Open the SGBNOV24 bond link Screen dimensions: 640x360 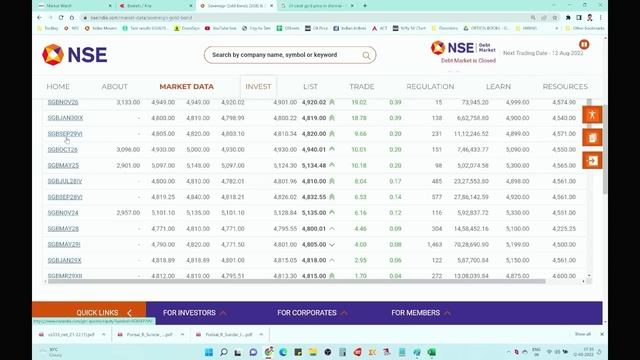pos(63,213)
